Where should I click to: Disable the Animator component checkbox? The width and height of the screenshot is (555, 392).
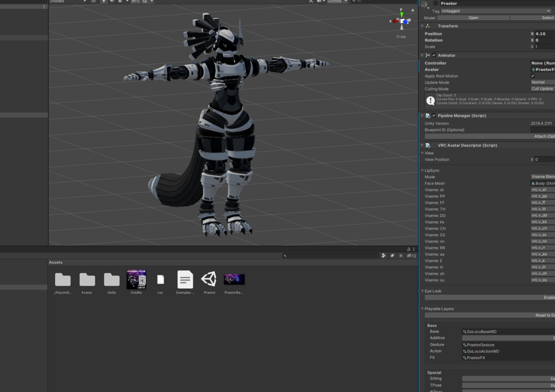coord(434,55)
